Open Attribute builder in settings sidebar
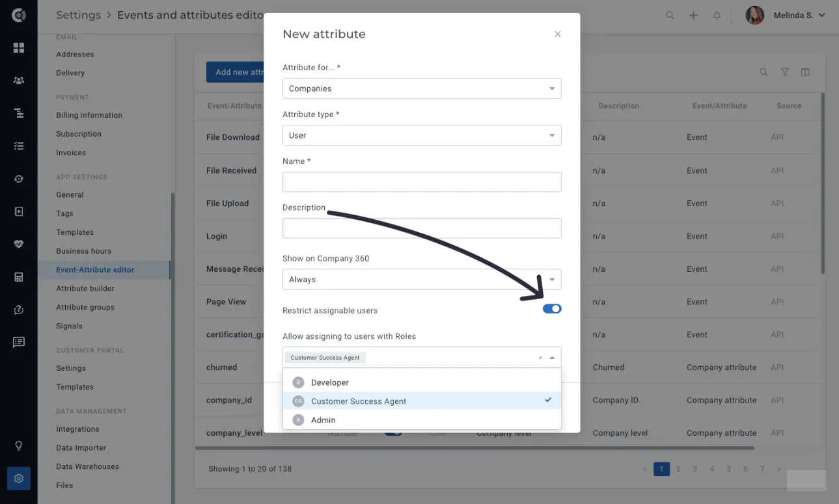The width and height of the screenshot is (839, 504). (85, 289)
